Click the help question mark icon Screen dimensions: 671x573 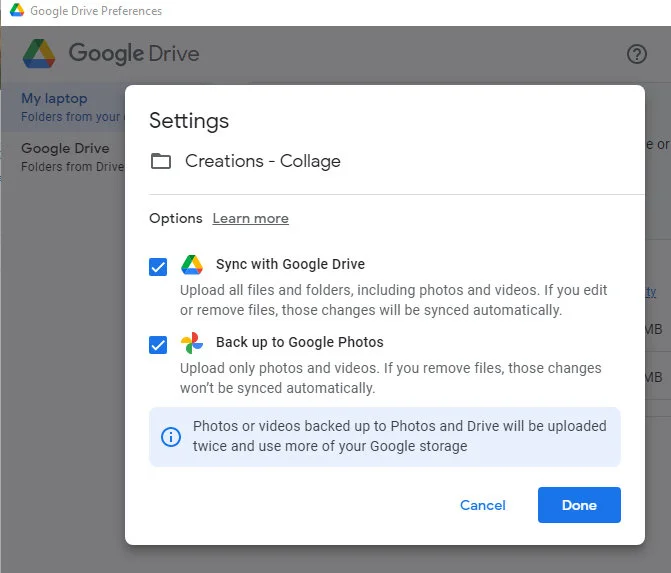coord(636,54)
